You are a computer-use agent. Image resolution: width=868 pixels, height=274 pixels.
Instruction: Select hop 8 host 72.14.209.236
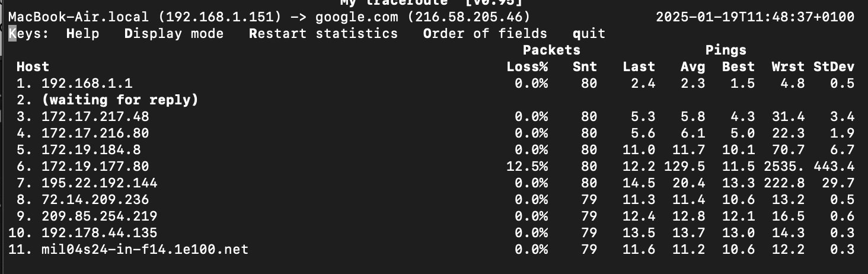95,199
